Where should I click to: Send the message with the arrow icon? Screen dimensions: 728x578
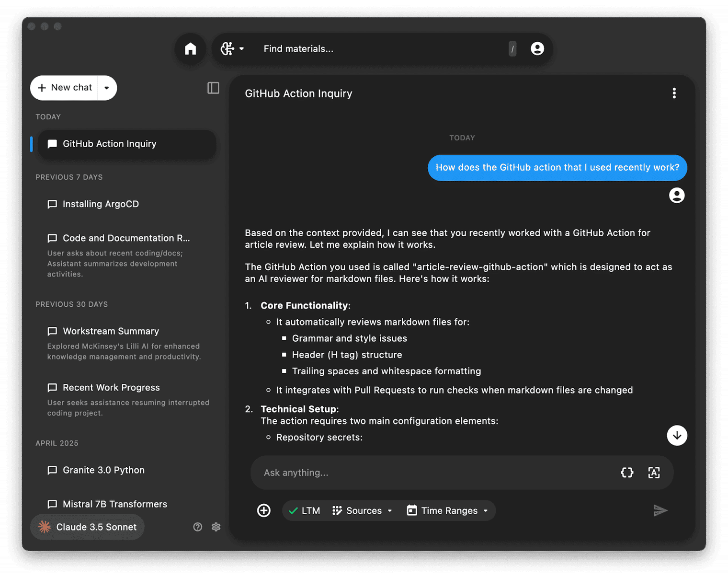(x=660, y=510)
